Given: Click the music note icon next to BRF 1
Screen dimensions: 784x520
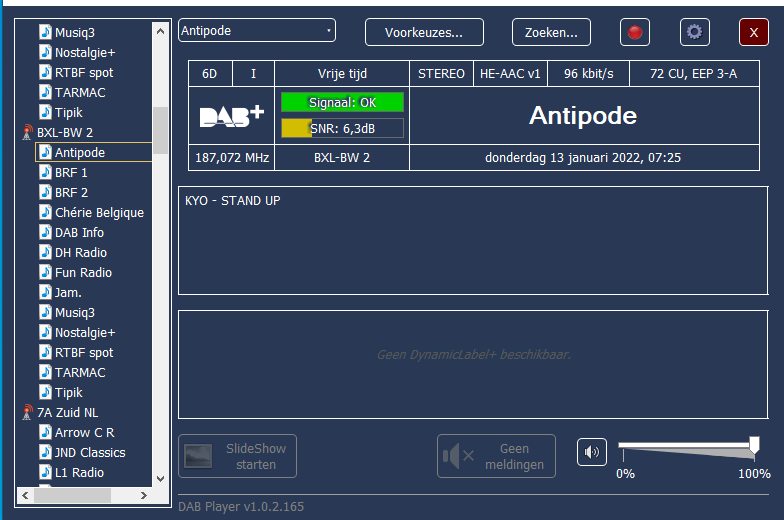Looking at the screenshot, I should 46,172.
